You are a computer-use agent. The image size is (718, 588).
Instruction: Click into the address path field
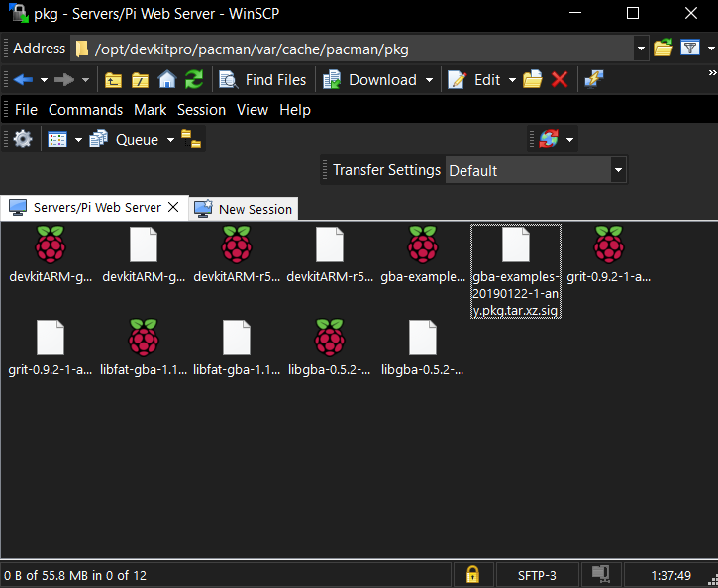pyautogui.click(x=353, y=49)
